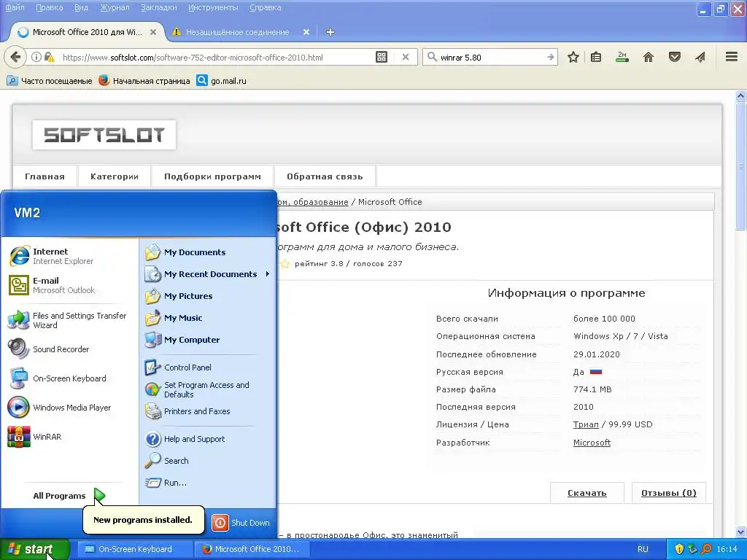Click the paper plane send icon
The height and width of the screenshot is (560, 747).
[x=700, y=57]
